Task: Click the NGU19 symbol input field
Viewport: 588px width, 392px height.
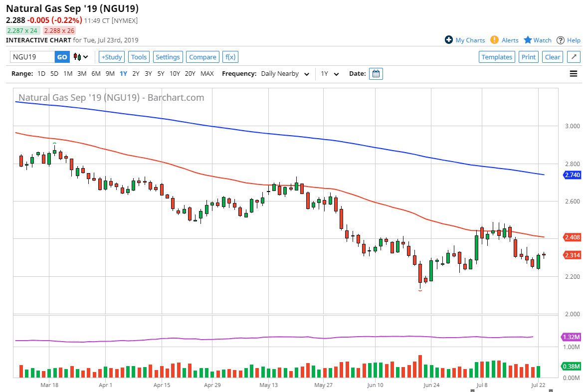Action: point(32,57)
